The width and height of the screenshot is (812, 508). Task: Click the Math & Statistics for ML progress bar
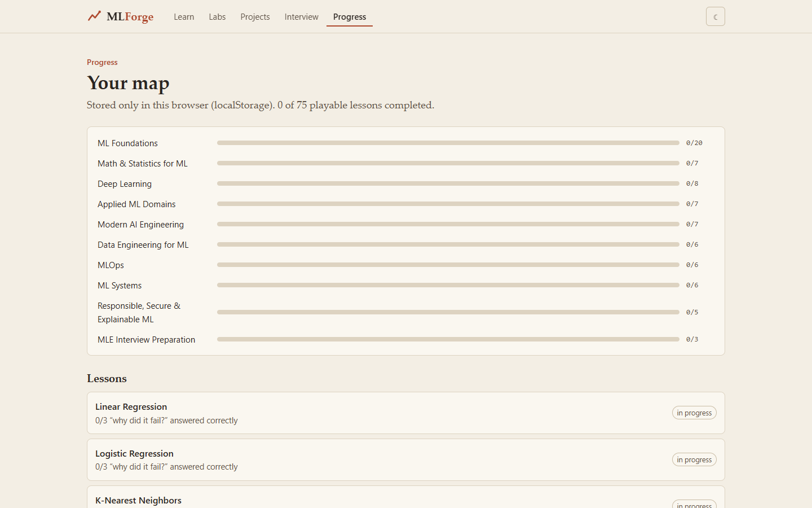pos(448,163)
